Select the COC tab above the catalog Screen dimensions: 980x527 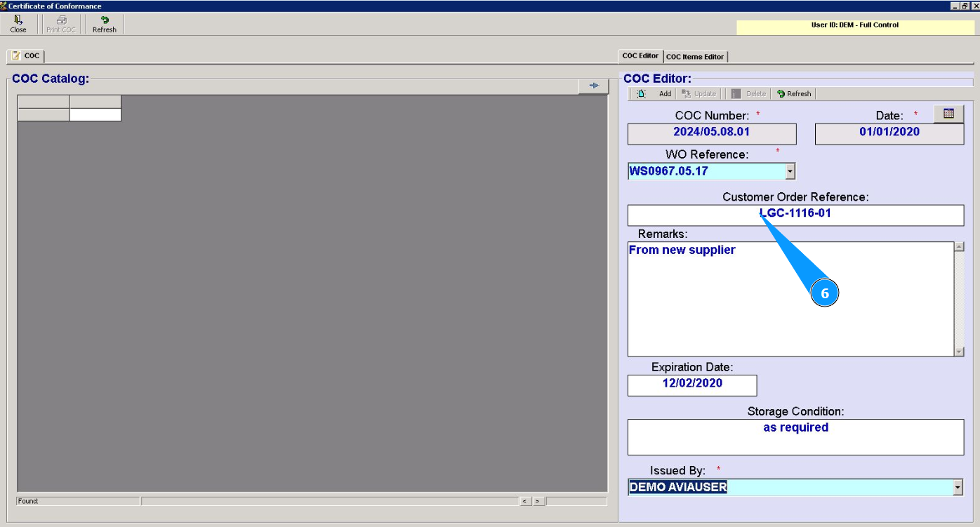click(26, 56)
